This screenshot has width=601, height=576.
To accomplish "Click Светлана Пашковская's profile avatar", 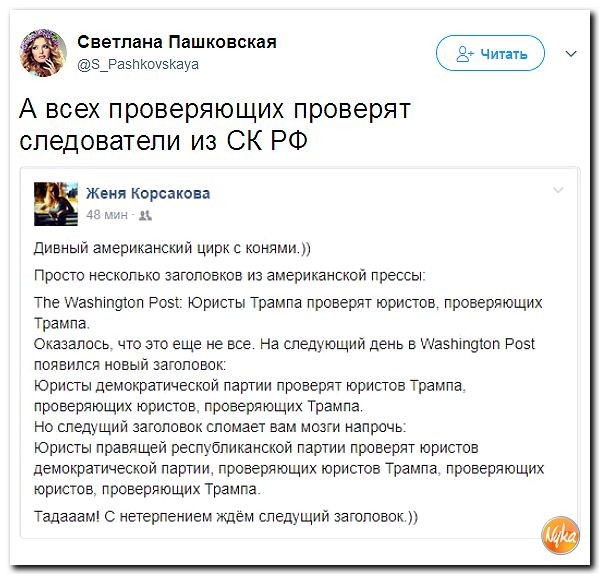I will click(x=44, y=52).
